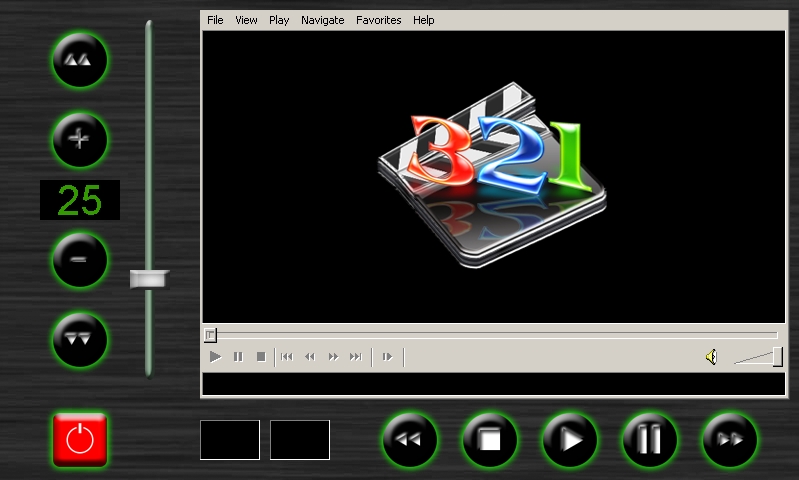Click the double up-arrow round button
The width and height of the screenshot is (799, 480).
[79, 60]
